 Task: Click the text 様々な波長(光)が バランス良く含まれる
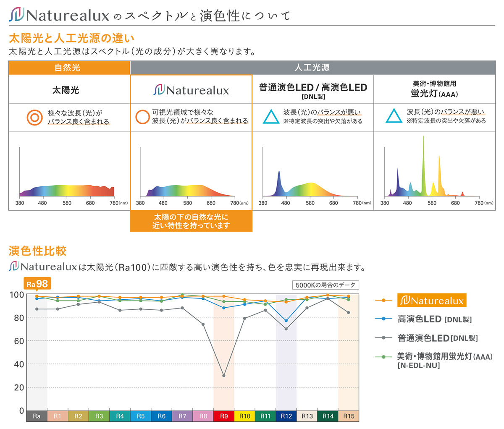[79, 117]
